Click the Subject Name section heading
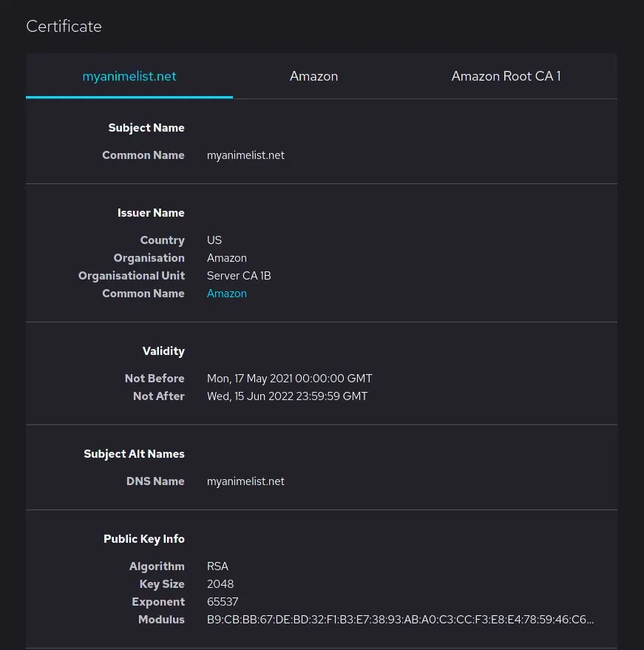This screenshot has width=644, height=650. point(146,128)
